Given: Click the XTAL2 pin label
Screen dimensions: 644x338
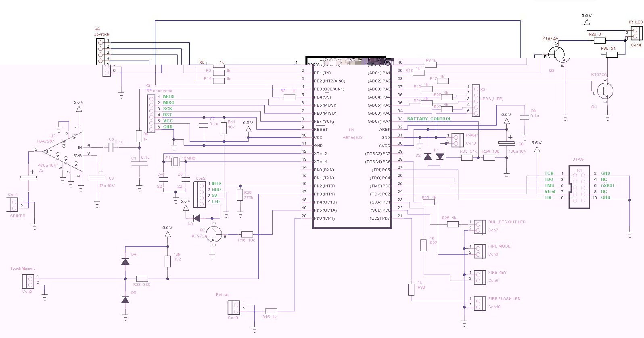Looking at the screenshot, I should pyautogui.click(x=321, y=154).
